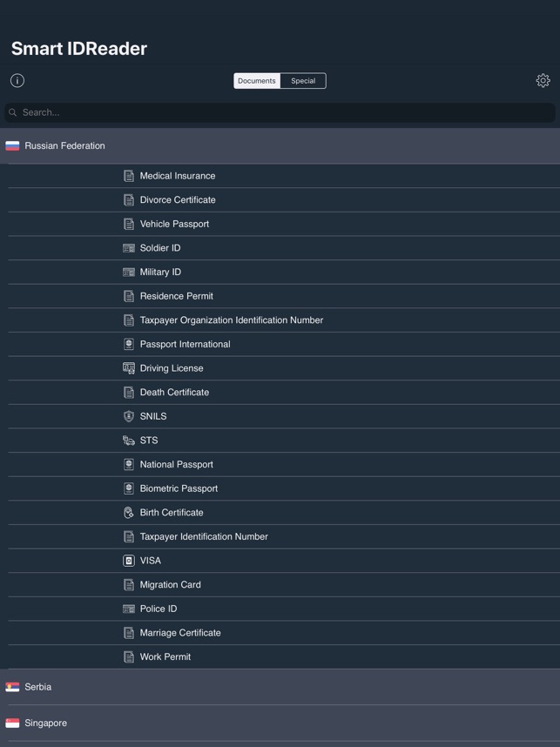The height and width of the screenshot is (747, 560).
Task: Collapse the Russian Federation section
Action: (280, 145)
